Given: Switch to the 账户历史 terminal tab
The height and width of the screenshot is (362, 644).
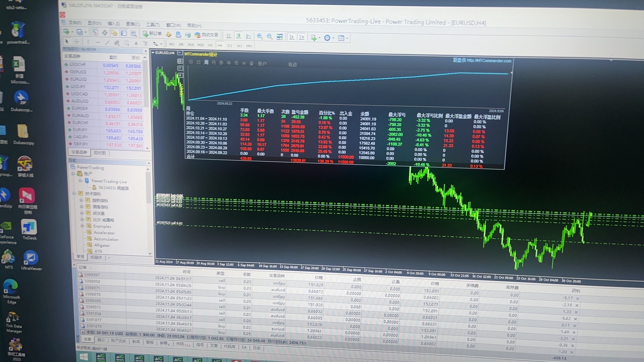Looking at the screenshot, I should [x=118, y=341].
